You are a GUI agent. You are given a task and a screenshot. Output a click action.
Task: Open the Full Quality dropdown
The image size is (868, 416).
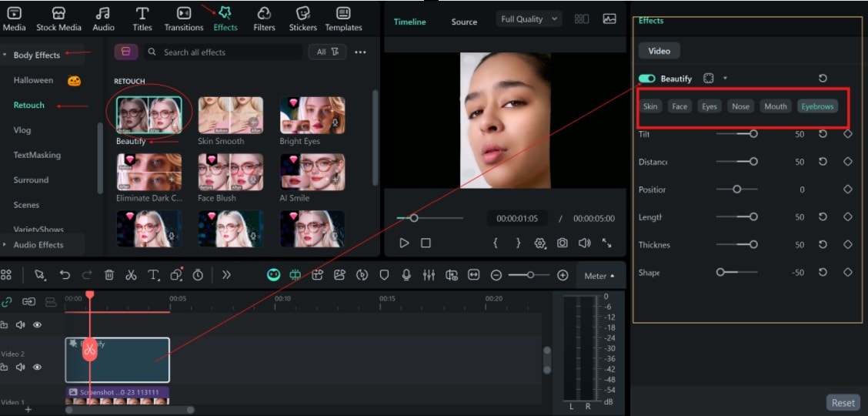[529, 18]
